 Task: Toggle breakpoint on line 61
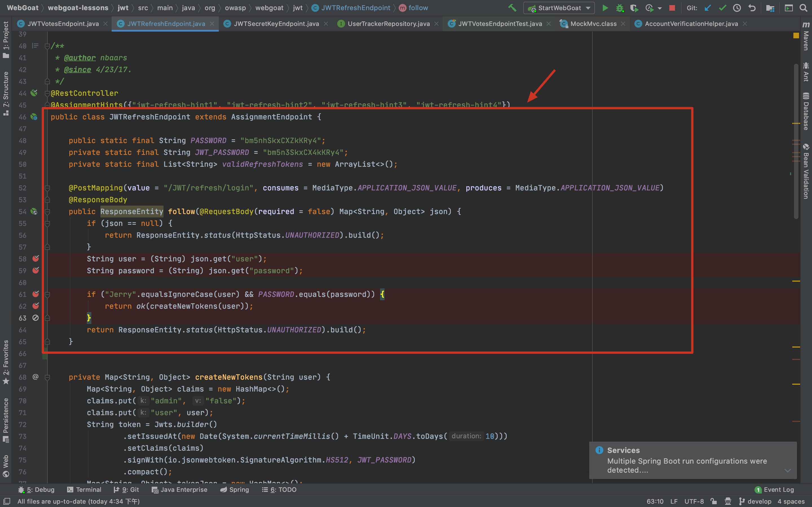(36, 294)
